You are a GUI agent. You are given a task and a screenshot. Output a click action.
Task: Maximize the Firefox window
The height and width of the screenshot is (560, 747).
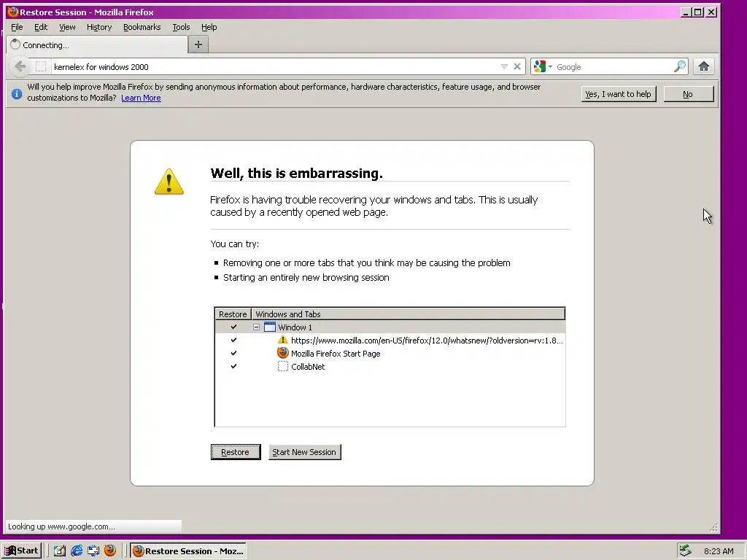tap(698, 12)
